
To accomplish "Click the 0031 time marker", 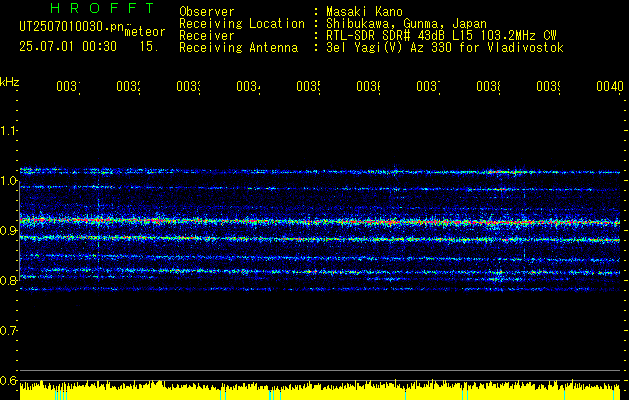I will click(68, 86).
